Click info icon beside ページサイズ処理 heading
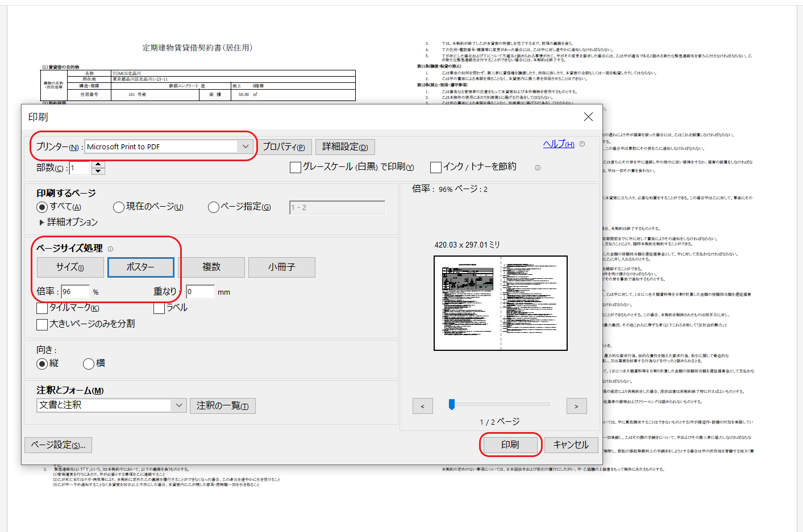The width and height of the screenshot is (803, 532). (x=110, y=249)
